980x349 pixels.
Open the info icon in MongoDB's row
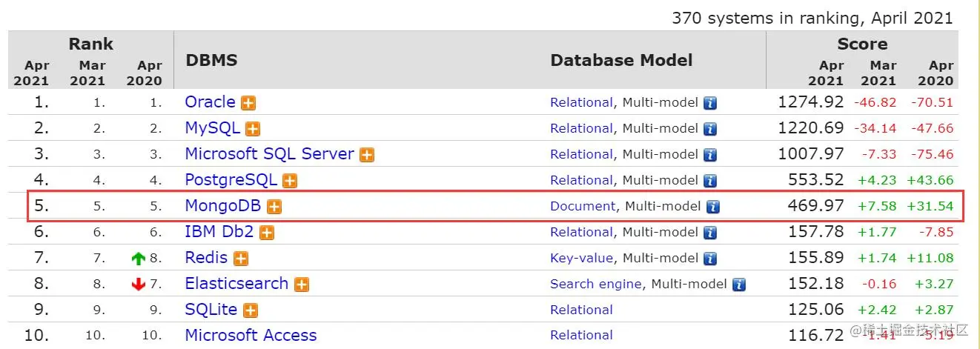coord(713,207)
